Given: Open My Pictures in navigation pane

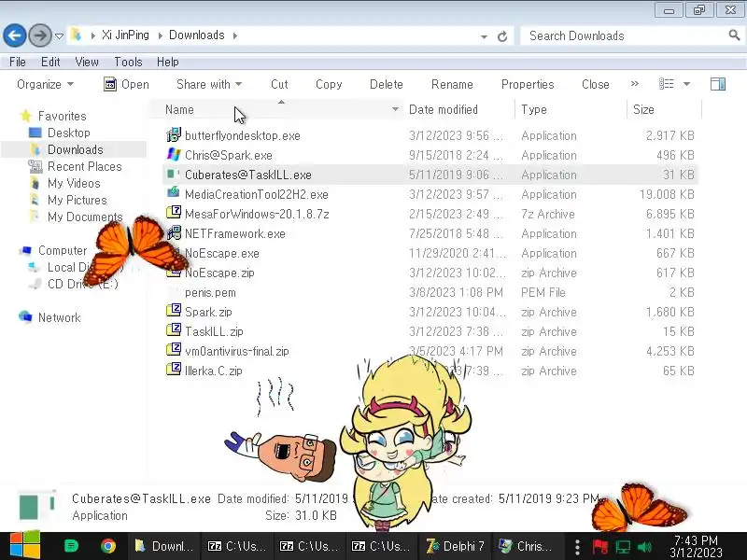Looking at the screenshot, I should pos(78,200).
